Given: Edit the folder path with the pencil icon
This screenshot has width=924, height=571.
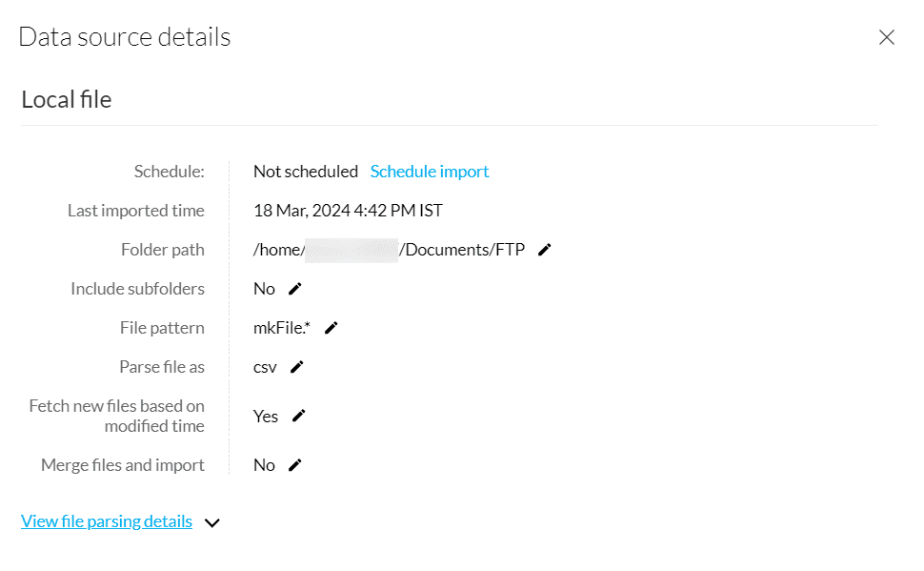Looking at the screenshot, I should click(545, 250).
